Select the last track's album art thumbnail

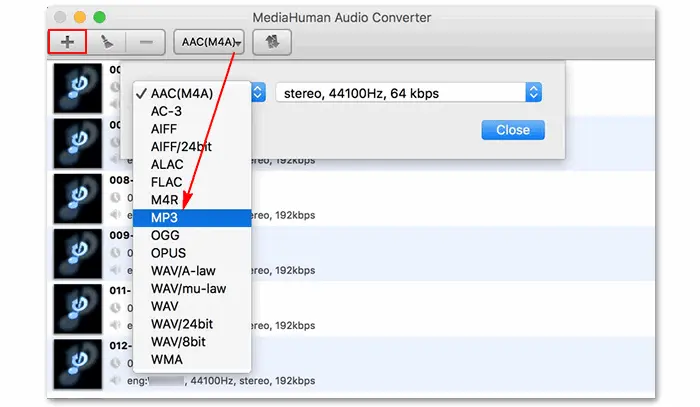pyautogui.click(x=77, y=364)
